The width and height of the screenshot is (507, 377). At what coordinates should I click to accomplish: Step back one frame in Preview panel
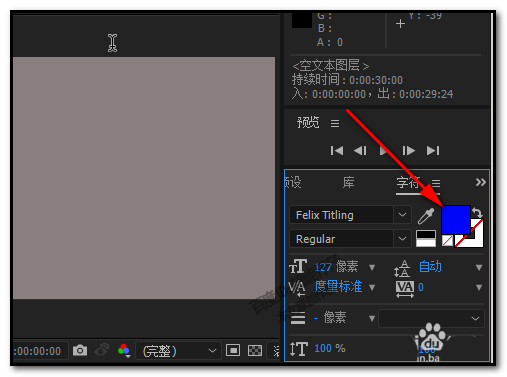click(x=360, y=151)
